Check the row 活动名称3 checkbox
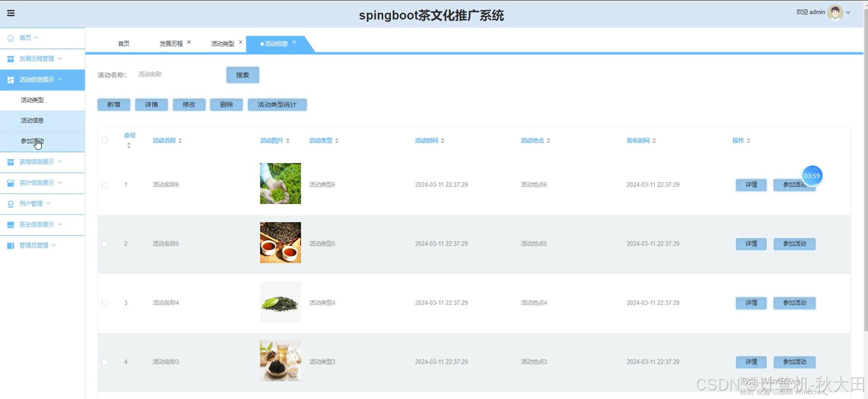Viewport: 868px width, 399px height. [x=105, y=362]
